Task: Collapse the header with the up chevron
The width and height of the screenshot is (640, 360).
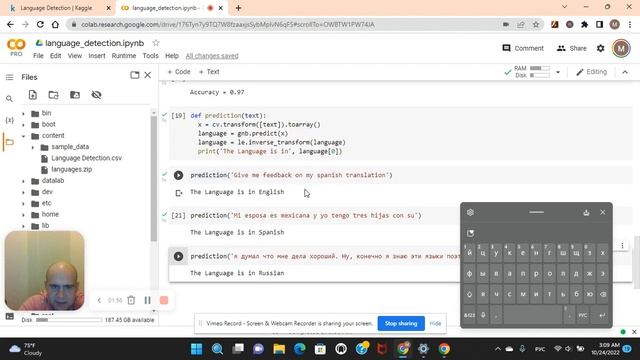Action: tap(625, 72)
